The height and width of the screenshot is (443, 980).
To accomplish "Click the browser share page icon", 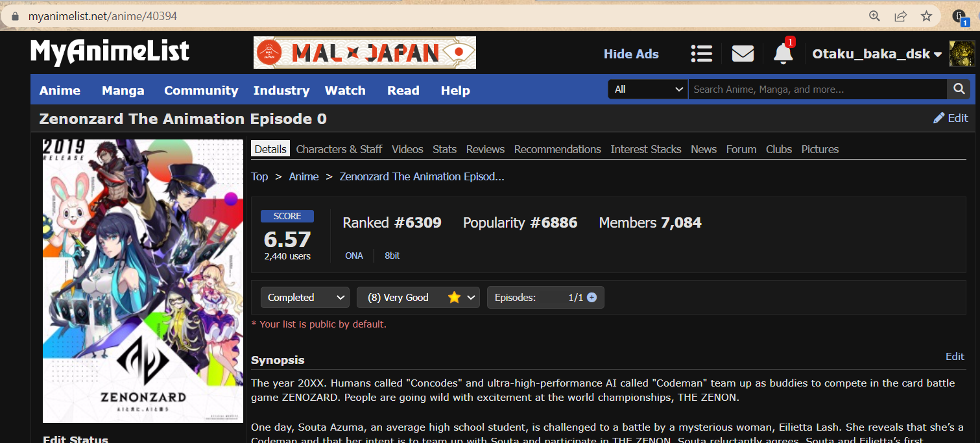I will [900, 16].
